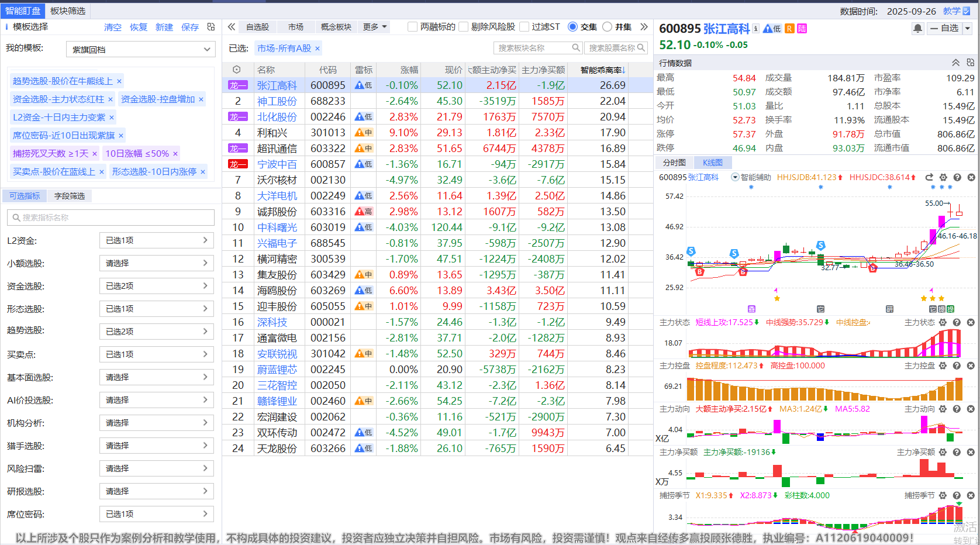Viewport: 980px width, 545px height.
Task: Close the 主力净买额 indicator panel
Action: [971, 452]
